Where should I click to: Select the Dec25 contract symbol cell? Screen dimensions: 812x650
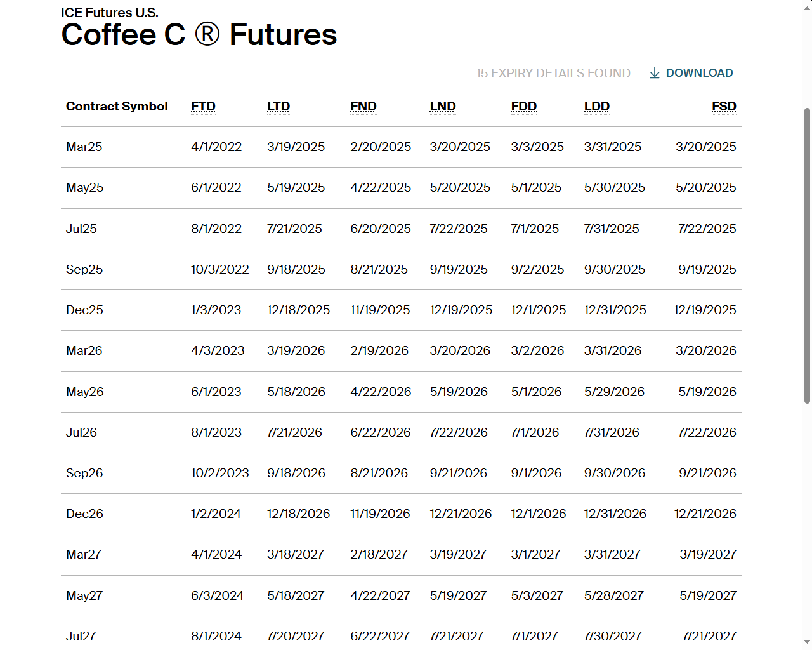pyautogui.click(x=84, y=310)
